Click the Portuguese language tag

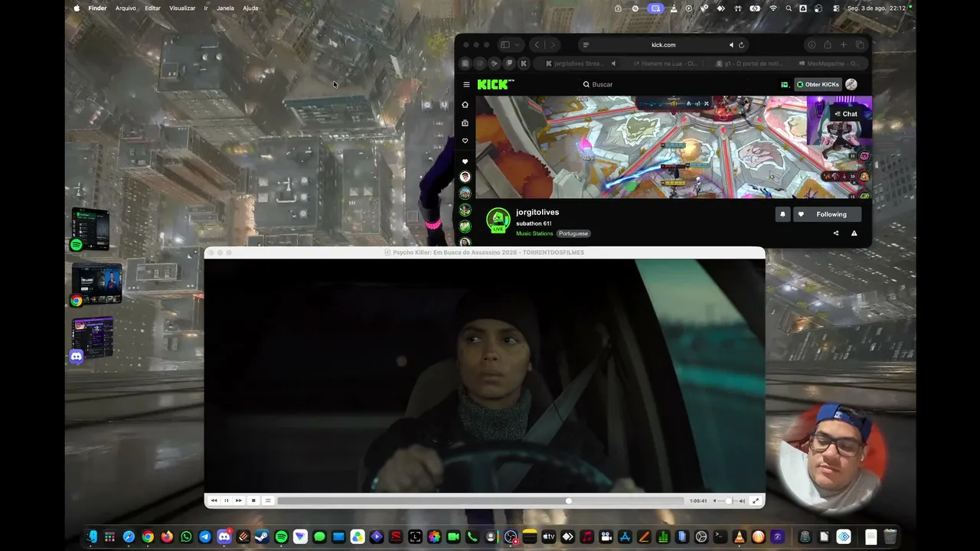[573, 233]
